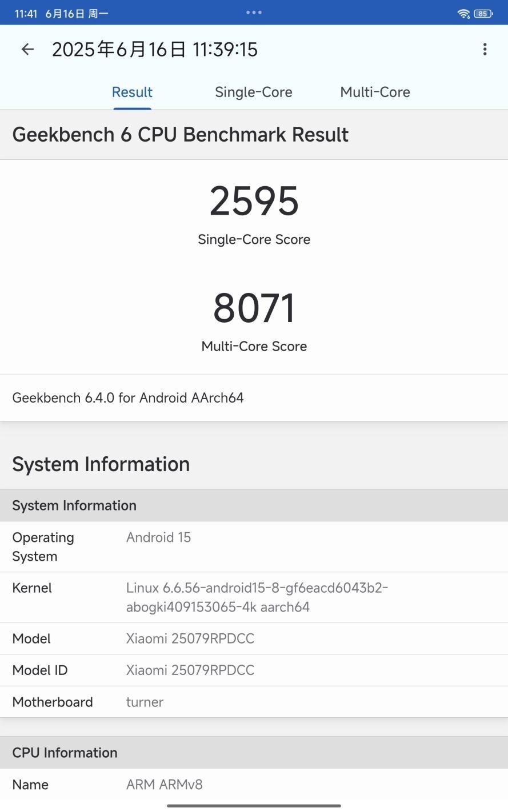Tap the battery indicator icon
Image resolution: width=508 pixels, height=812 pixels.
(483, 13)
